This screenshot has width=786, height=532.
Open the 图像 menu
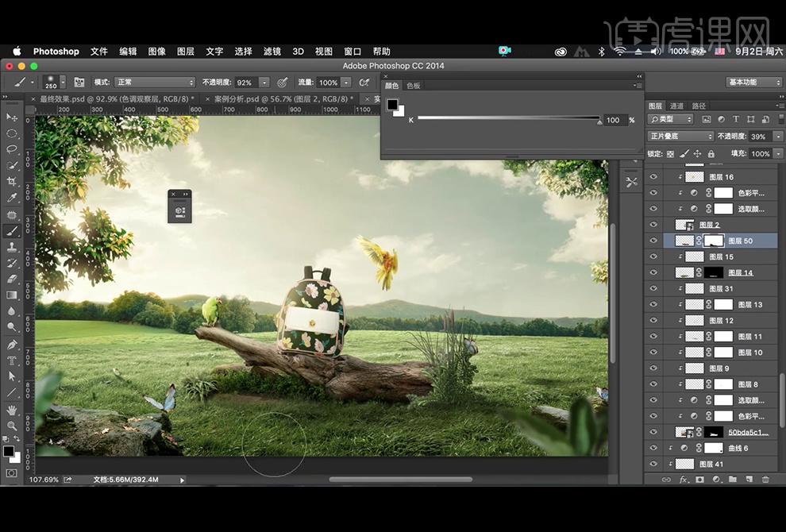pos(157,52)
